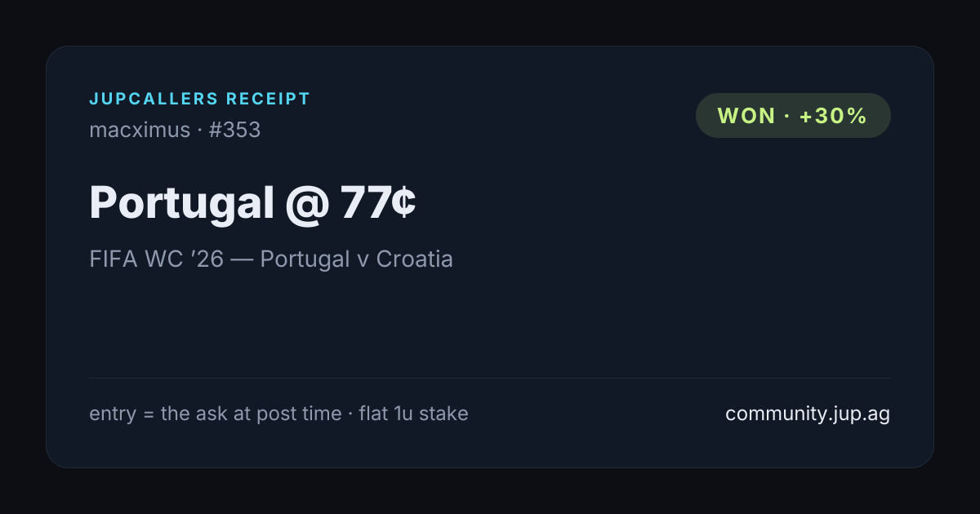Click the WON status text
The image size is (980, 514).
click(x=746, y=116)
